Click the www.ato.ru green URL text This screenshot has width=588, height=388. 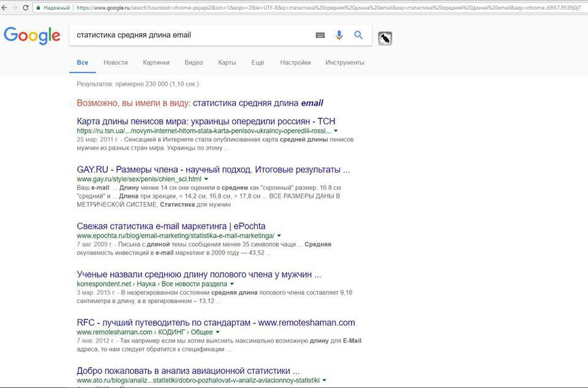click(x=198, y=380)
